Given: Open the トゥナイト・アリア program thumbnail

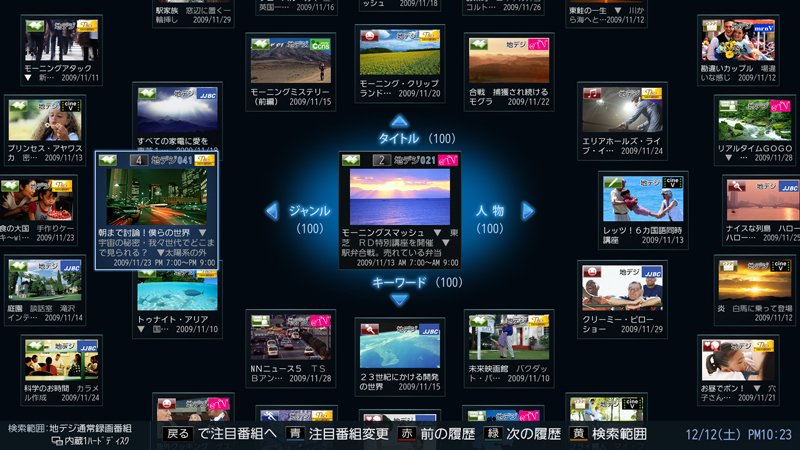Looking at the screenshot, I should 176,289.
